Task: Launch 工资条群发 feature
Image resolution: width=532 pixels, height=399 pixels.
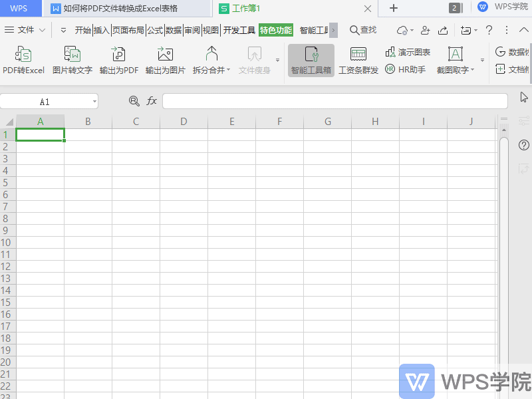Action: coord(358,61)
